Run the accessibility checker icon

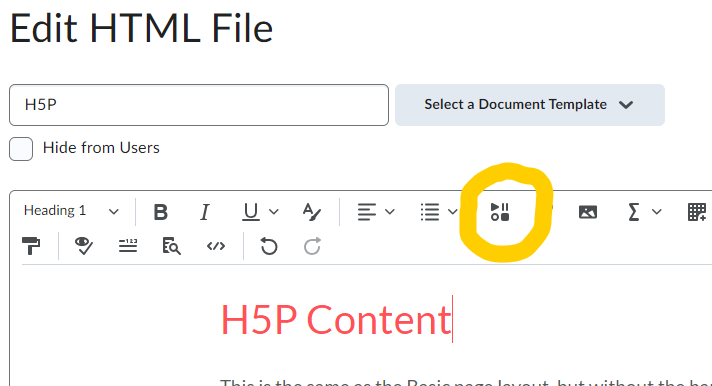pyautogui.click(x=84, y=246)
